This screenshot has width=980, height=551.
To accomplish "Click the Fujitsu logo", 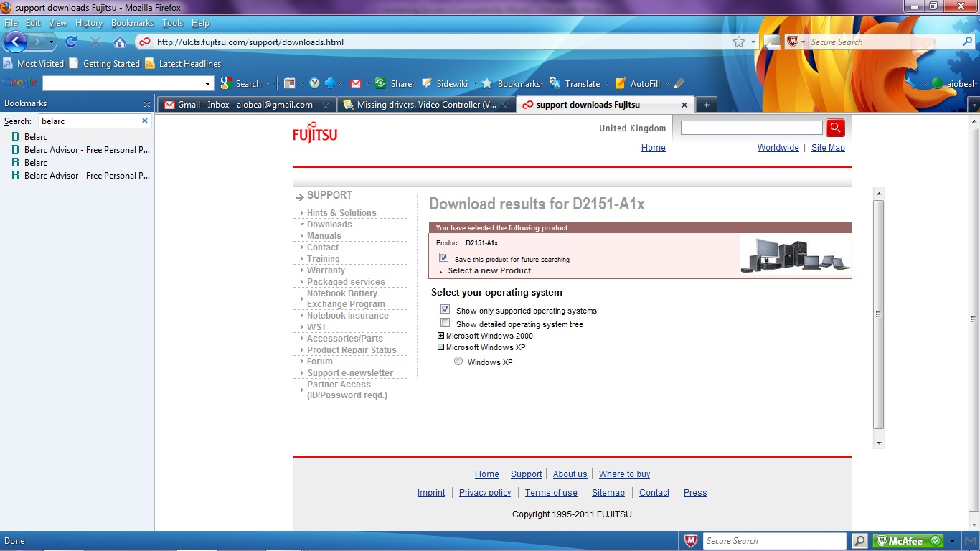I will click(314, 133).
